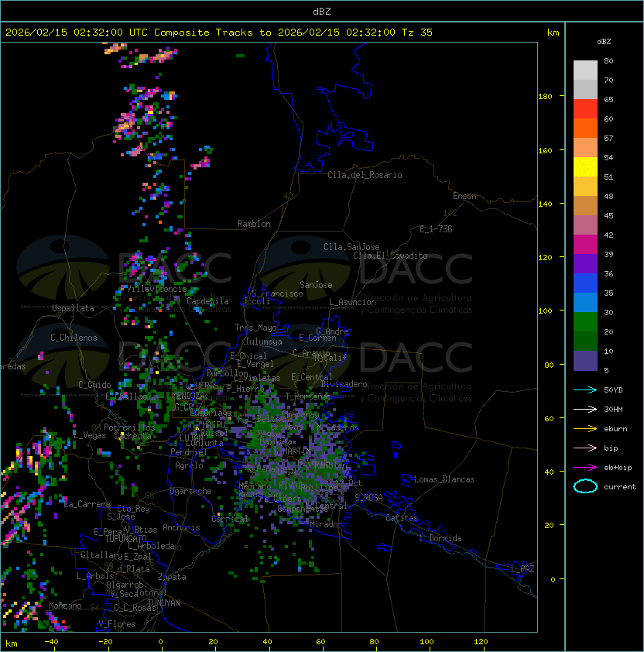The image size is (644, 652).
Task: Click the E_1-736 map label
Action: coord(436,229)
